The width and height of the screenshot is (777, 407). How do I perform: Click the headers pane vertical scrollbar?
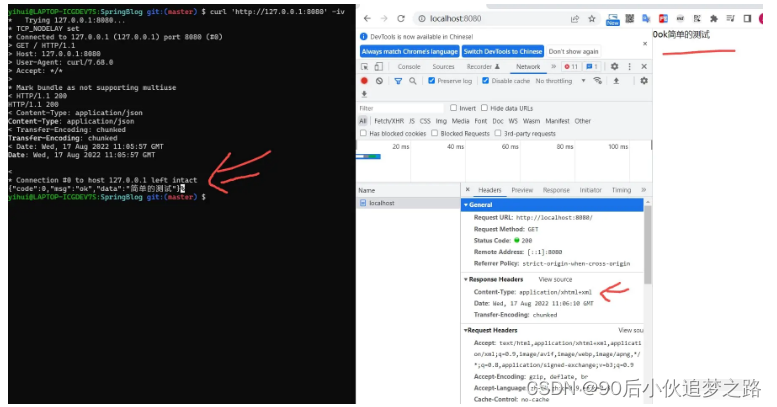click(x=647, y=244)
